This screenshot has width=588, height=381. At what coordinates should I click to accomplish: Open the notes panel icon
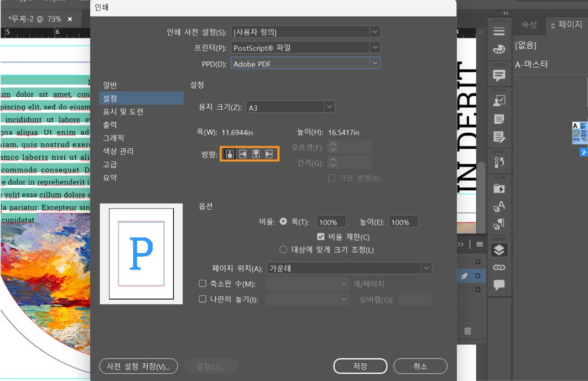[499, 119]
